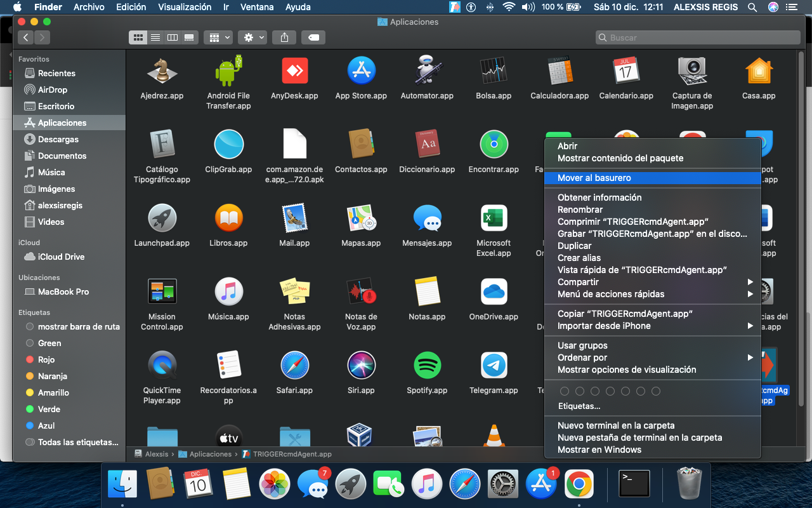Select the Calculadora.app icon
The image size is (812, 508).
(x=560, y=70)
